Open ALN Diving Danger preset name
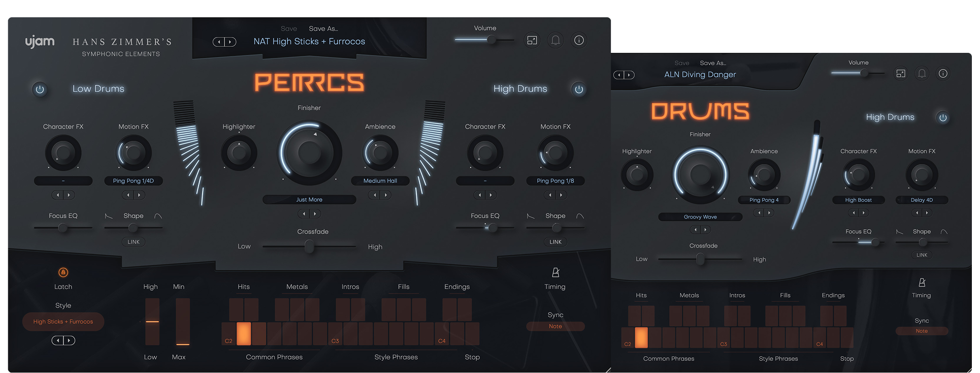This screenshot has height=373, width=980. pos(700,75)
